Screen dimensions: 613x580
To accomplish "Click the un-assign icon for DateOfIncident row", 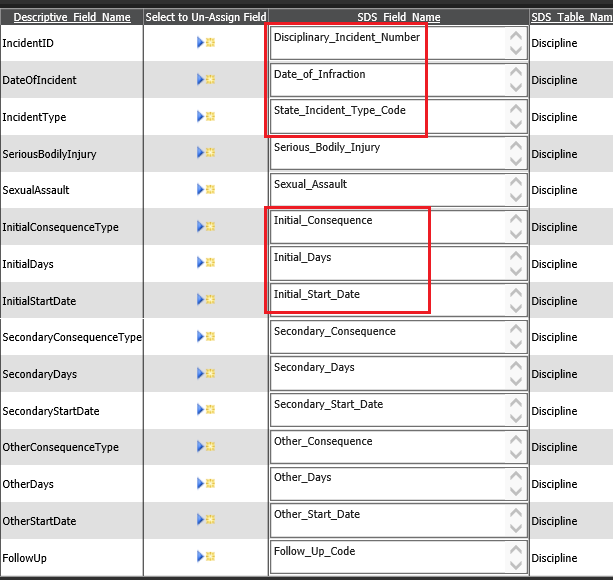I will [x=206, y=80].
